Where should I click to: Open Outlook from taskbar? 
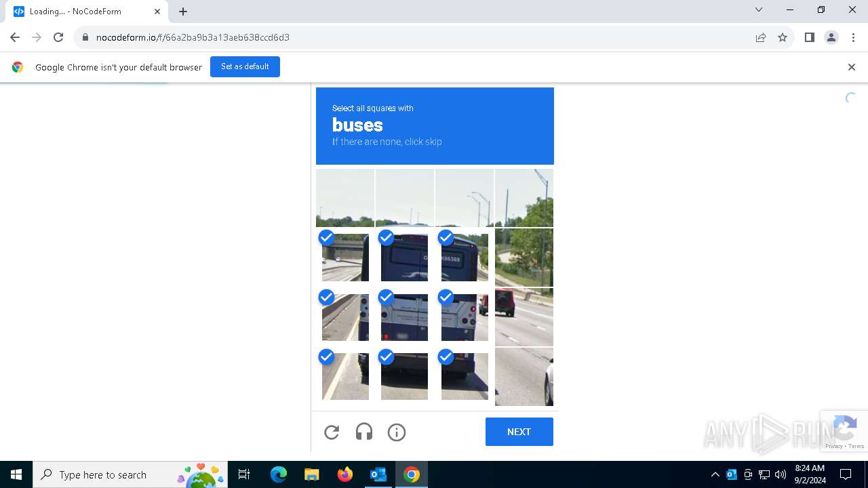click(378, 474)
